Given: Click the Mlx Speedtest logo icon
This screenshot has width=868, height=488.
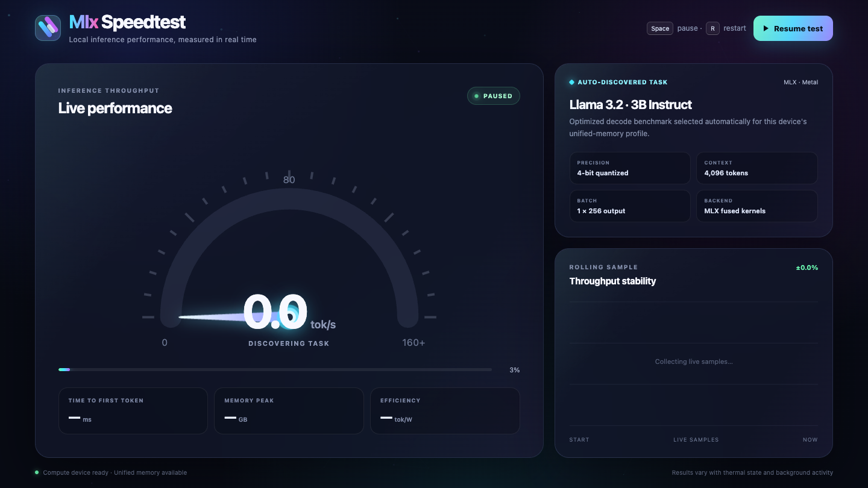Looking at the screenshot, I should [48, 28].
